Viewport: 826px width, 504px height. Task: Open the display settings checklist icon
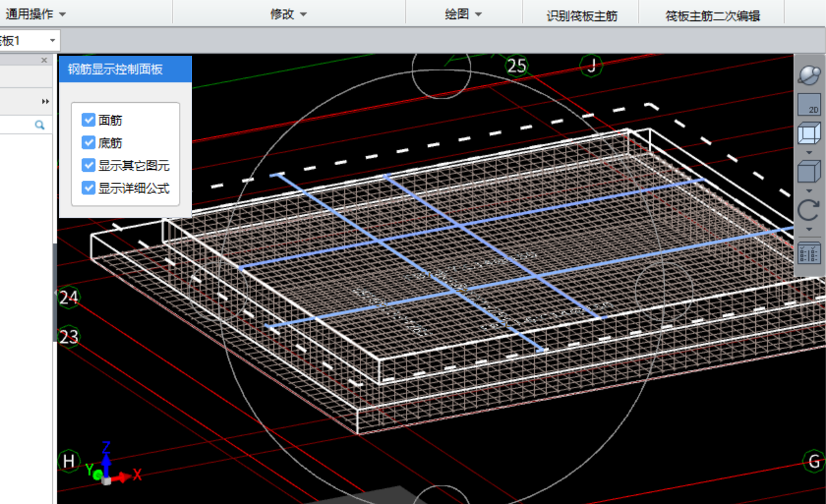809,253
